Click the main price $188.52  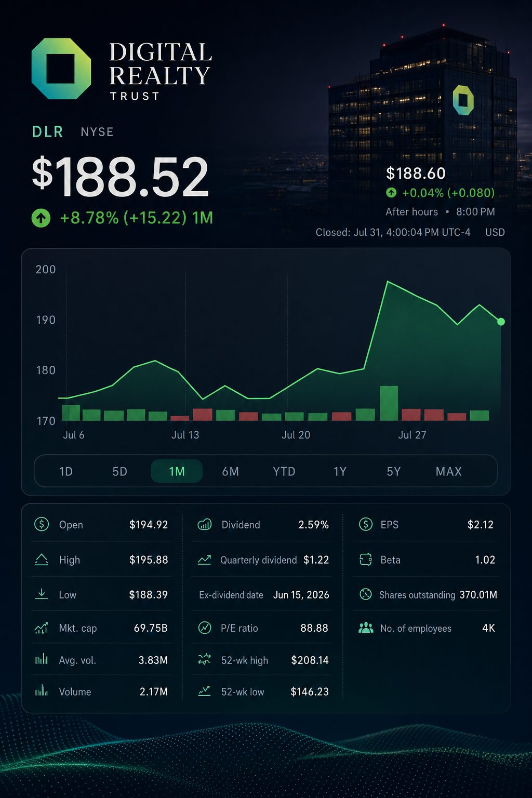click(121, 177)
